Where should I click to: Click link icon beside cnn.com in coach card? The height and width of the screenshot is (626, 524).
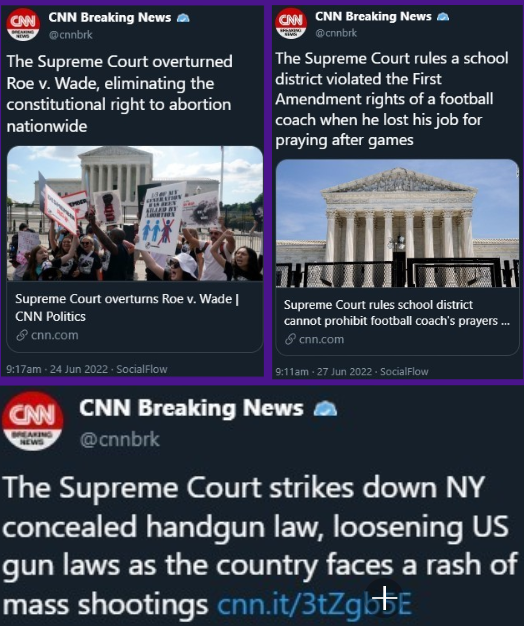click(x=290, y=339)
